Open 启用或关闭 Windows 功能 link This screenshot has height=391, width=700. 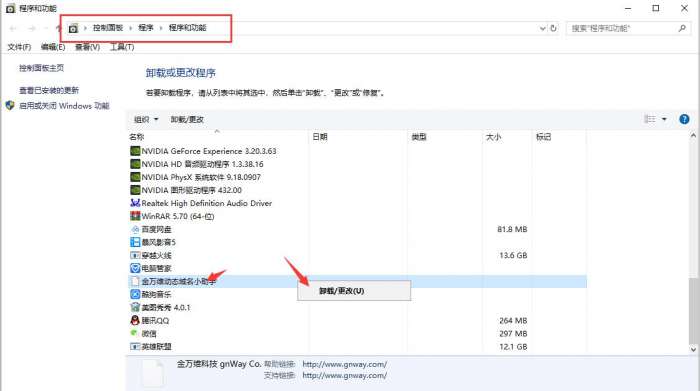[64, 106]
